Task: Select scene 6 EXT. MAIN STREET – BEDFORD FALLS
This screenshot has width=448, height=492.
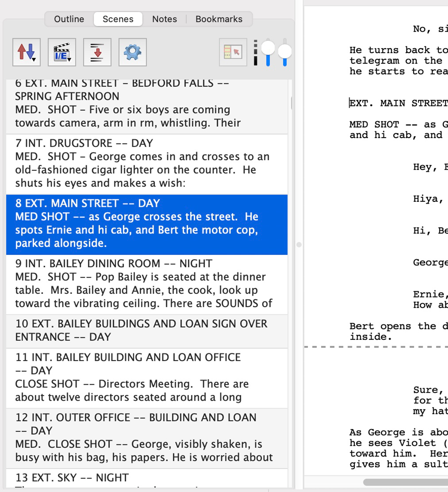Action: click(x=147, y=106)
